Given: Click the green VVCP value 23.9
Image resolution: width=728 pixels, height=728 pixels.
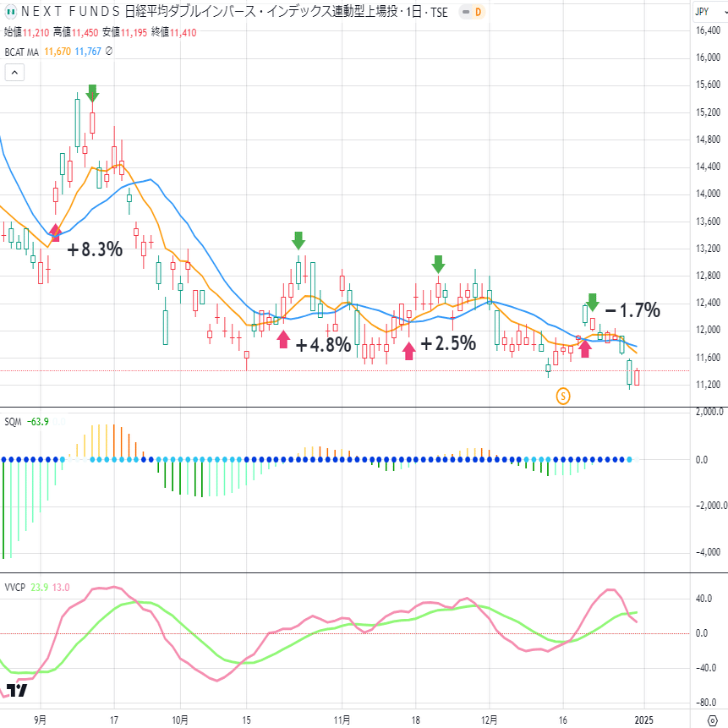Looking at the screenshot, I should (x=40, y=588).
